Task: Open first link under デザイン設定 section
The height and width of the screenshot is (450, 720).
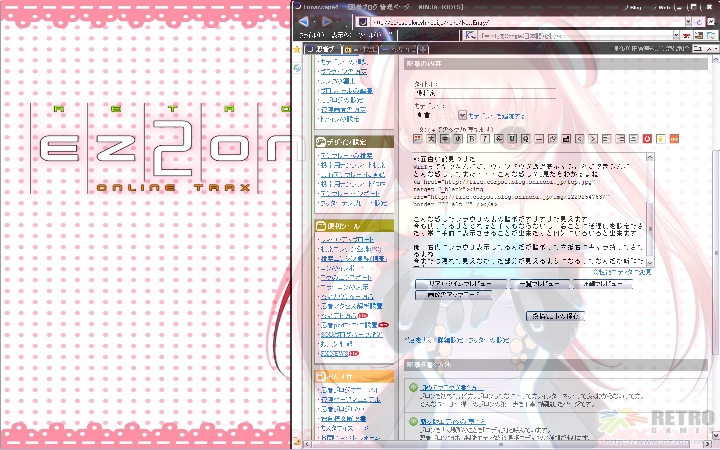Action: (x=347, y=156)
